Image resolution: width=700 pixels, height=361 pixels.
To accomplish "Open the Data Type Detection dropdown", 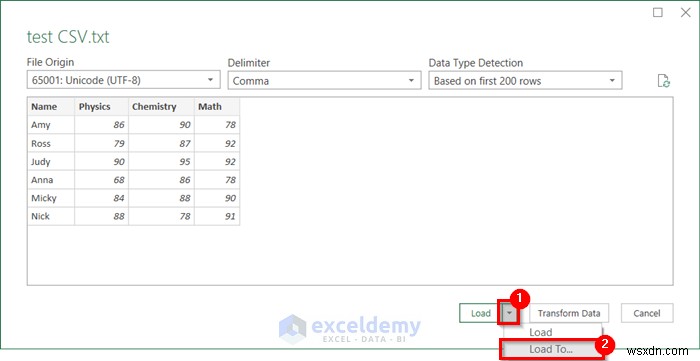I will tap(525, 80).
